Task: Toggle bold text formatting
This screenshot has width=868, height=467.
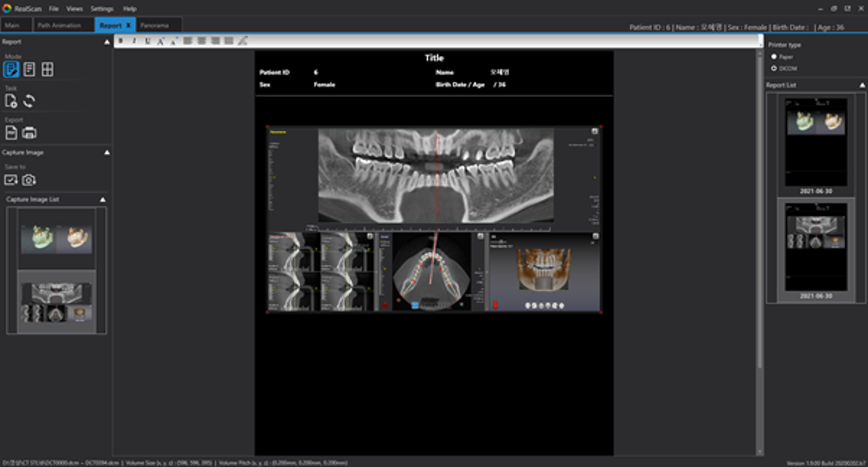Action: pyautogui.click(x=121, y=41)
